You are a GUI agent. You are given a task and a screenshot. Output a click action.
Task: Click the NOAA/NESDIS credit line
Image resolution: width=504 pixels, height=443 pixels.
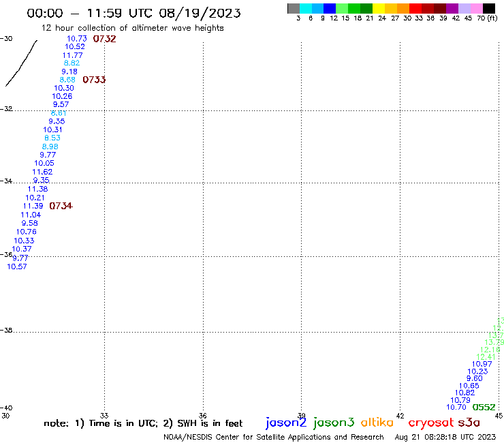pos(274,437)
